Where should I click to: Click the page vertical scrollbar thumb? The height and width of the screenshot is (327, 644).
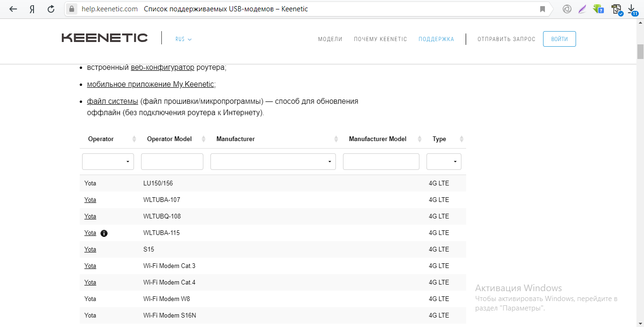[640, 51]
